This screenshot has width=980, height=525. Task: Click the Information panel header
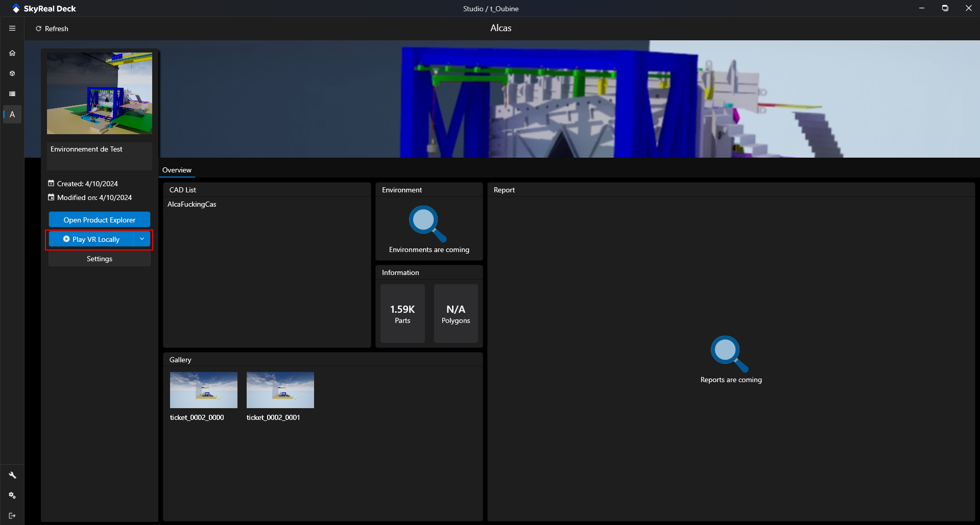[x=429, y=272]
